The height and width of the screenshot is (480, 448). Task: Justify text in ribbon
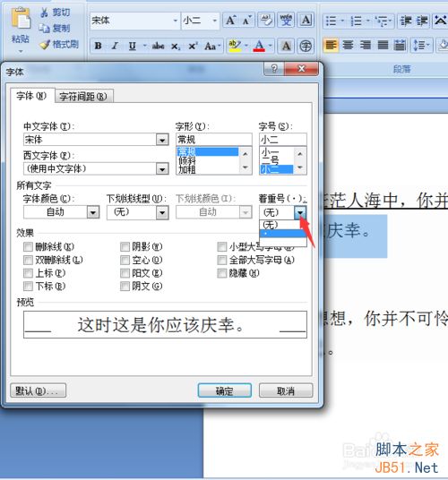tap(383, 46)
